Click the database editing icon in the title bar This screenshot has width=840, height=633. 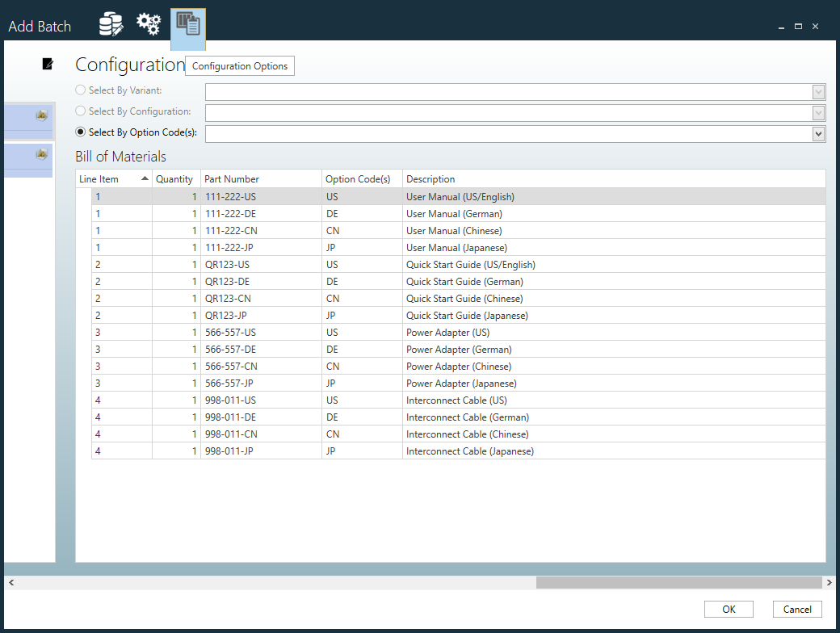pos(110,23)
